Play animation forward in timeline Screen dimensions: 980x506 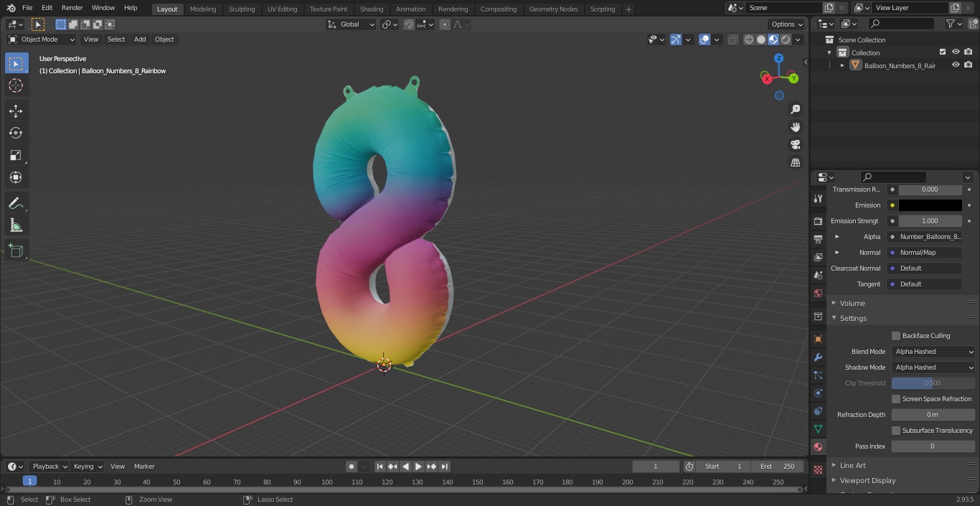coord(419,467)
